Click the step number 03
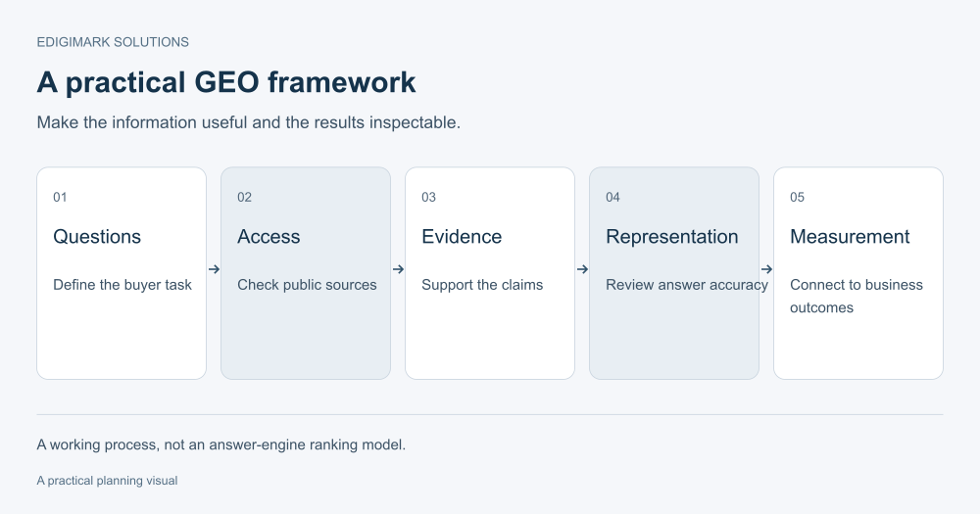Image resolution: width=980 pixels, height=514 pixels. 429,198
